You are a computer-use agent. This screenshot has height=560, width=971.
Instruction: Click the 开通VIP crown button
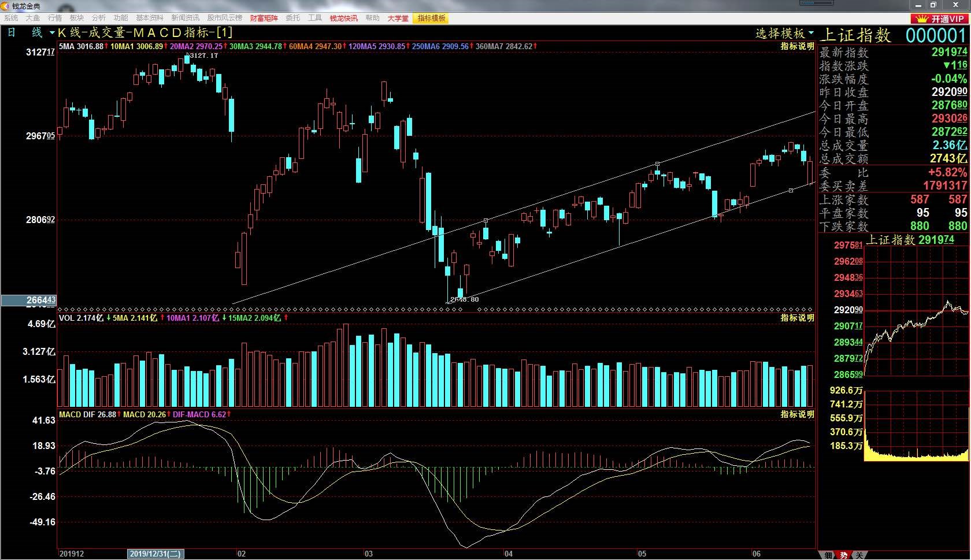939,18
